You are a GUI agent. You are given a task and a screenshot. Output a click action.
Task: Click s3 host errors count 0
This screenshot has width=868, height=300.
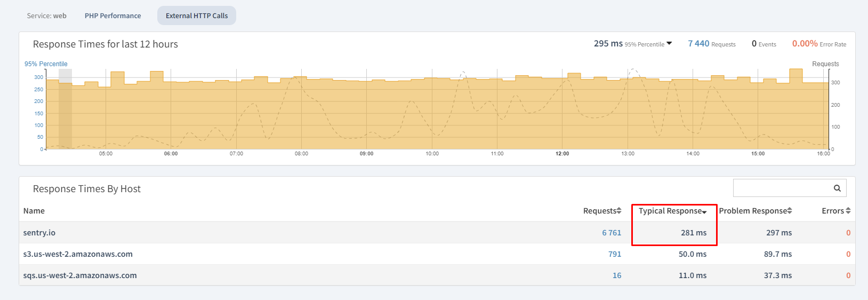pos(848,254)
